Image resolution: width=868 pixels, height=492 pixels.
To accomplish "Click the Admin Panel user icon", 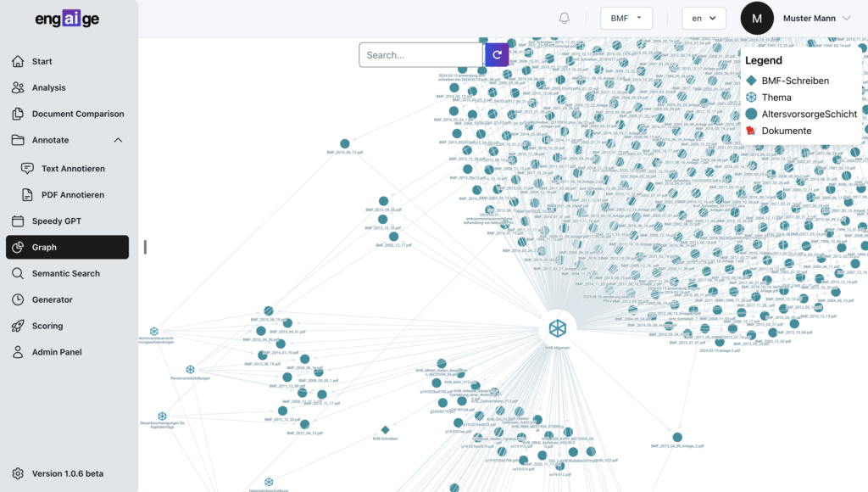I will click(x=18, y=352).
